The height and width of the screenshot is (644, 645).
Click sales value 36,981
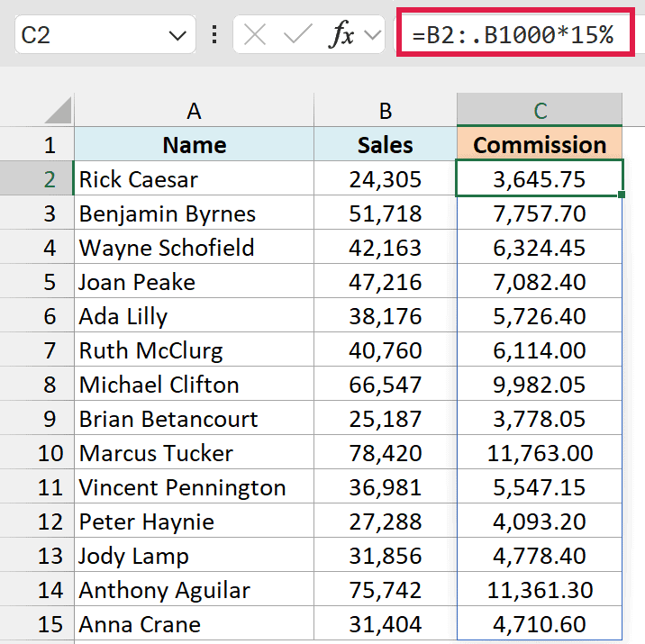click(386, 486)
